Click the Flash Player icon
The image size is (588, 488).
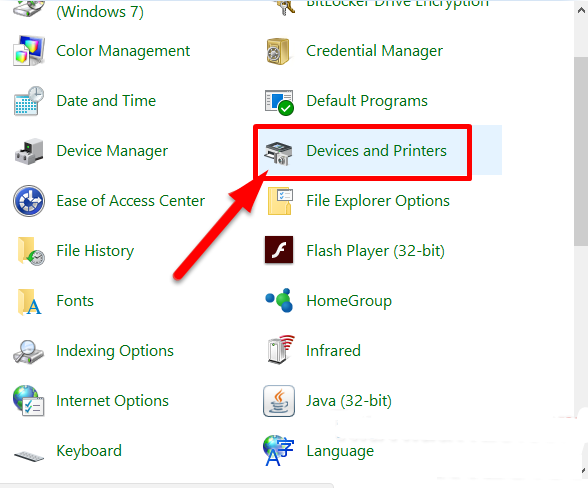[x=279, y=250]
